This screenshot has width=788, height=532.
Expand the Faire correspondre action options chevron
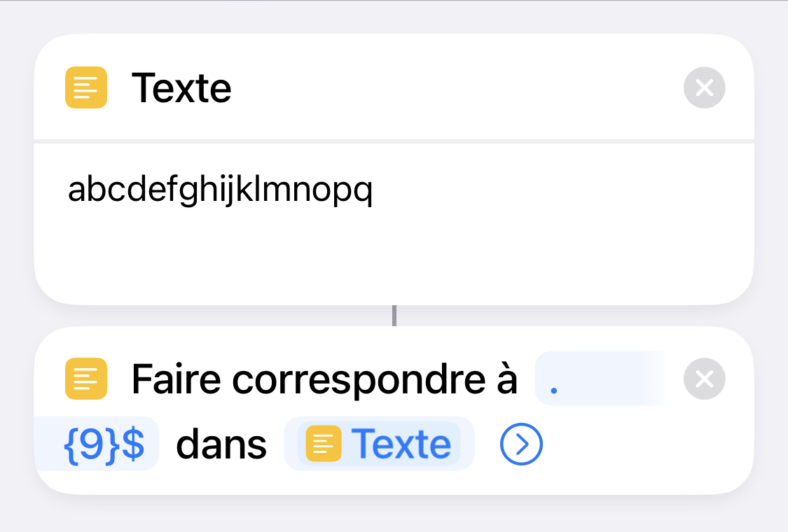520,443
